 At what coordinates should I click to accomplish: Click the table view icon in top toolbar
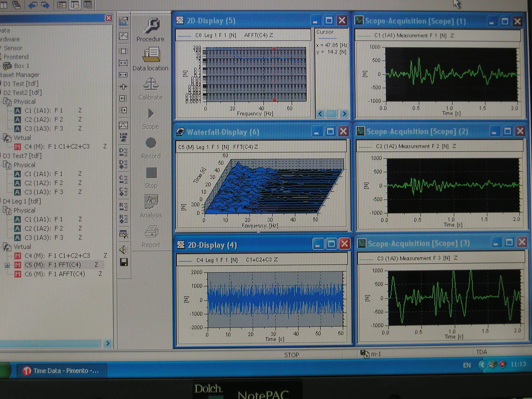pyautogui.click(x=62, y=5)
